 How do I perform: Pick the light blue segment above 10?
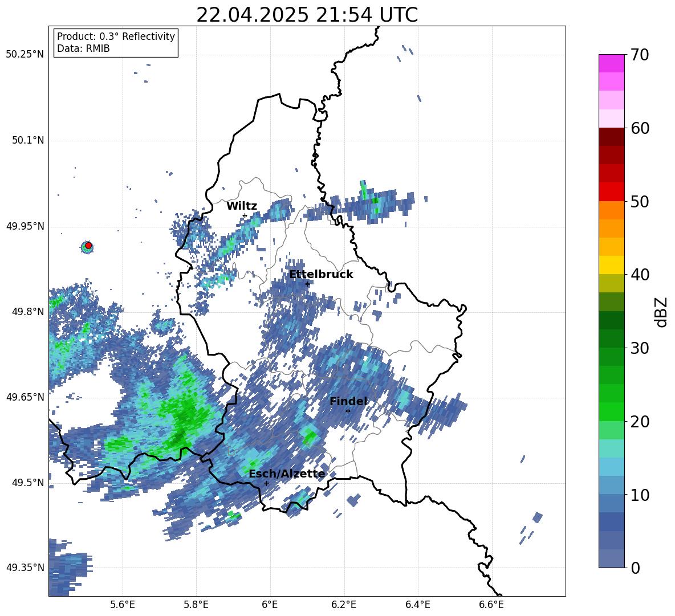pyautogui.click(x=611, y=486)
